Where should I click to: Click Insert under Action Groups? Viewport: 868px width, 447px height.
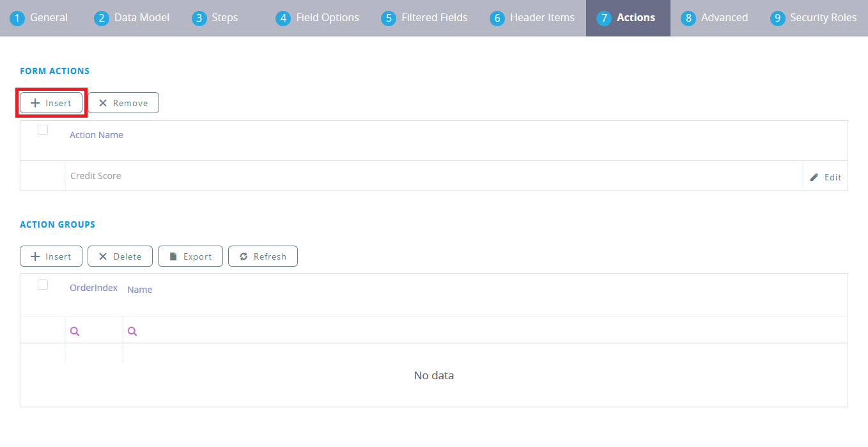[x=50, y=256]
